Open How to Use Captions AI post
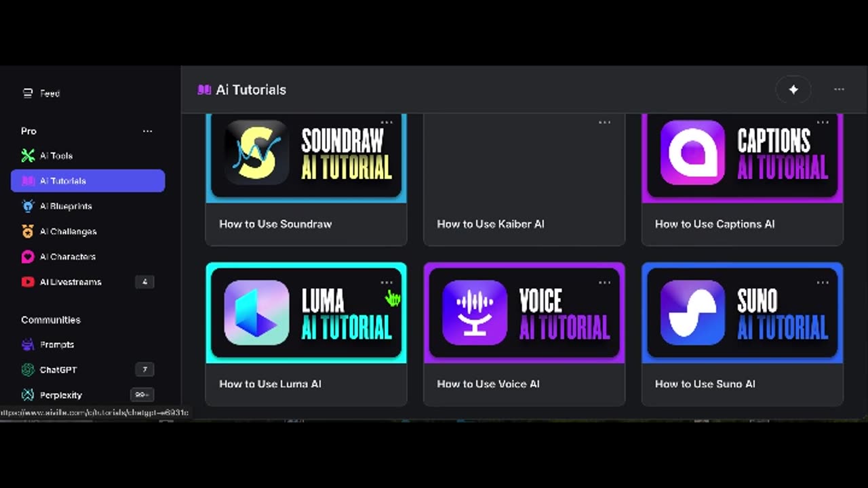Screen dimensions: 868x488 point(715,224)
